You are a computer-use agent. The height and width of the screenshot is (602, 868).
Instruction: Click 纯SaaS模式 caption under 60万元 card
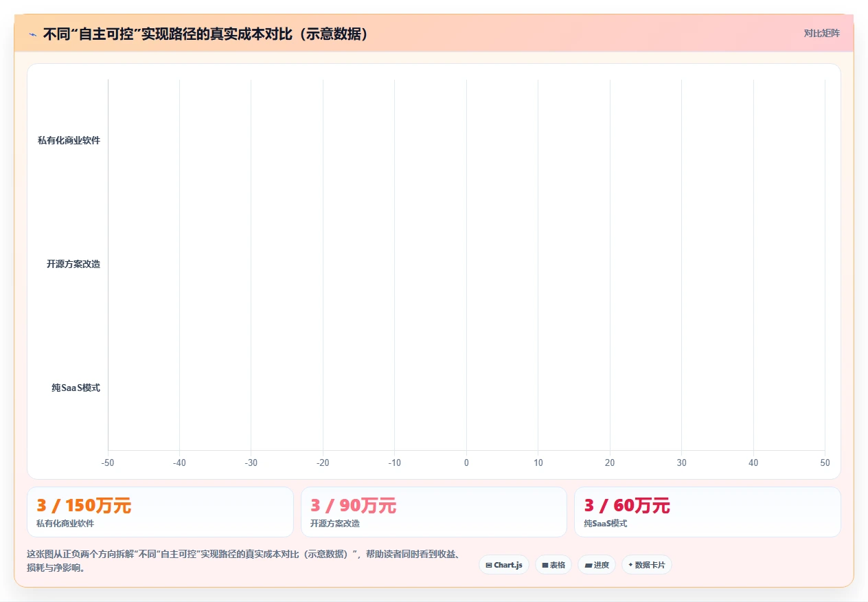coord(606,524)
